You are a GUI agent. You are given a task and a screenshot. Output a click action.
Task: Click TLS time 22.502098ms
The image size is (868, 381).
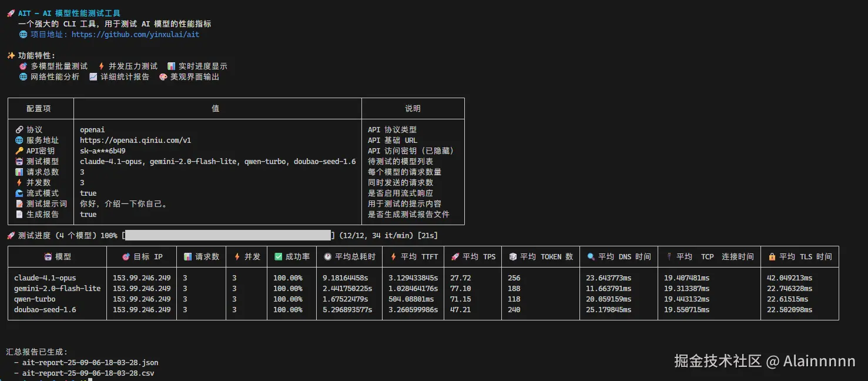[790, 310]
